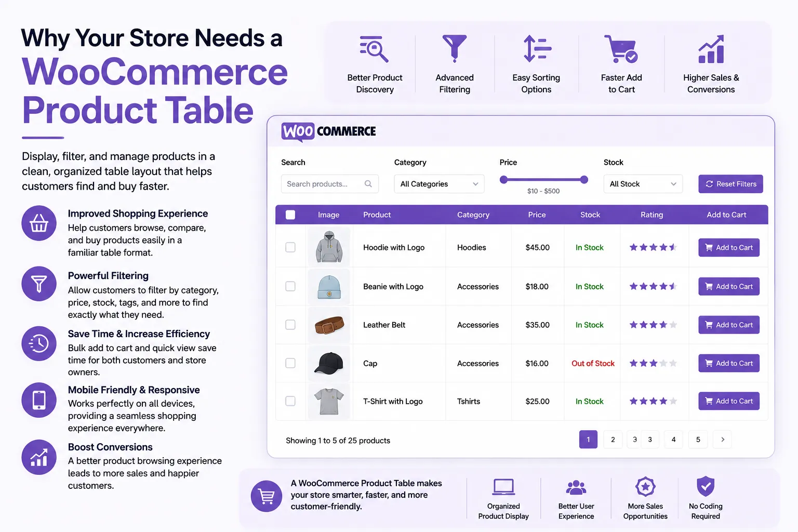Click the '$45.00' price cell
The height and width of the screenshot is (532, 798).
[538, 247]
